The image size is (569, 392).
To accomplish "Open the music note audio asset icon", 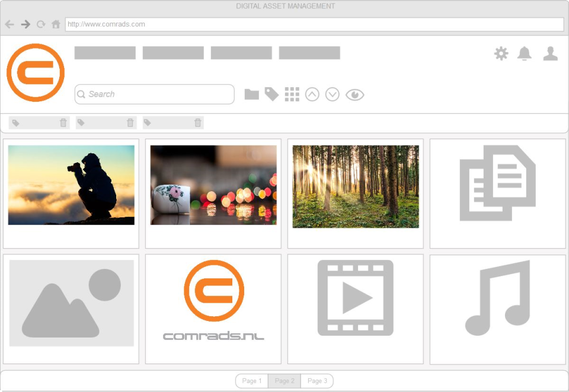I will (497, 298).
